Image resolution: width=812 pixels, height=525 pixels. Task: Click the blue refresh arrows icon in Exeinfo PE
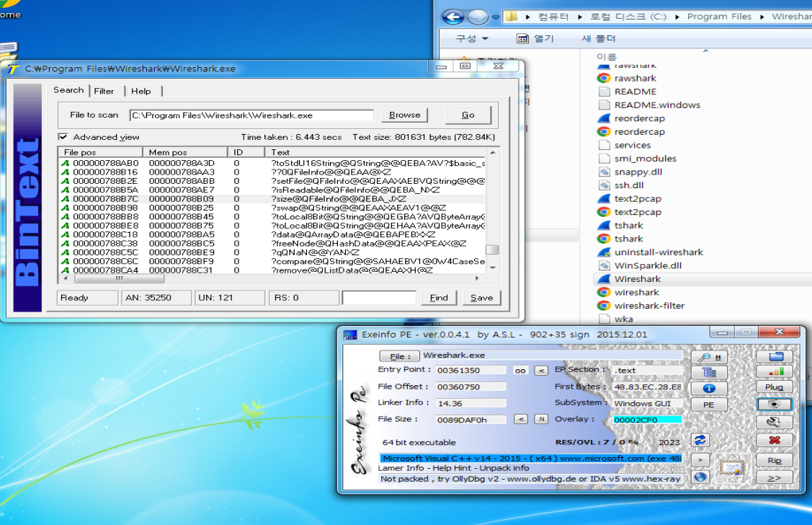(700, 440)
